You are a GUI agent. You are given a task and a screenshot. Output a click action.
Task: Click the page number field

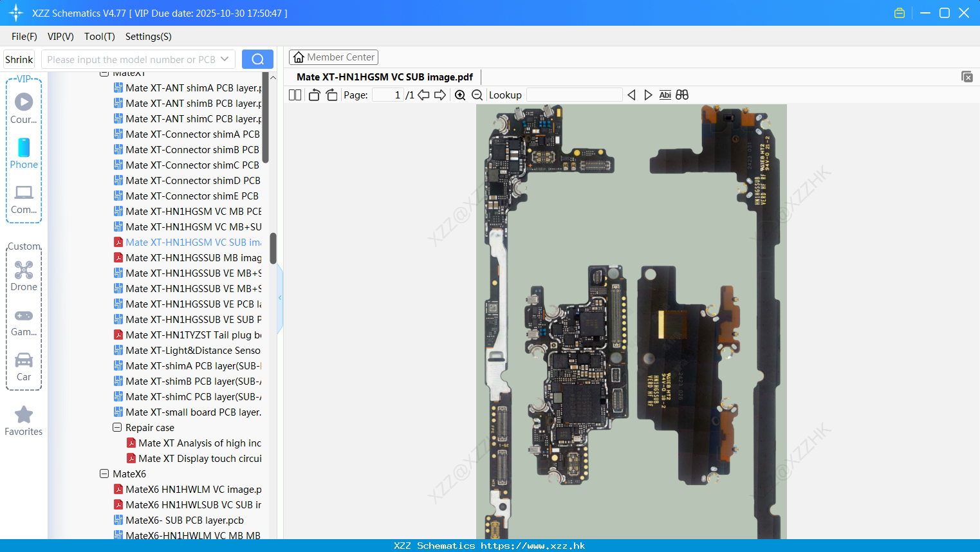point(387,95)
